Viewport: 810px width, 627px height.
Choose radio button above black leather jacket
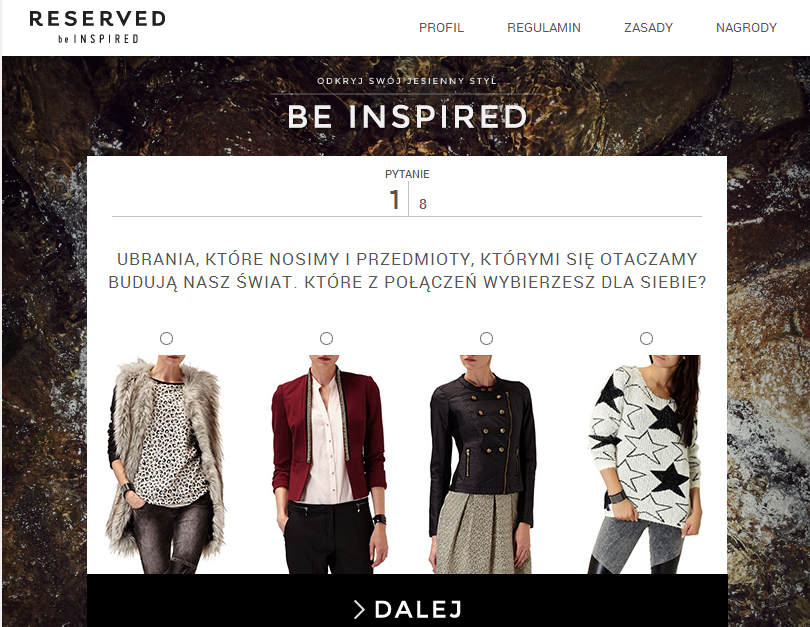(486, 338)
